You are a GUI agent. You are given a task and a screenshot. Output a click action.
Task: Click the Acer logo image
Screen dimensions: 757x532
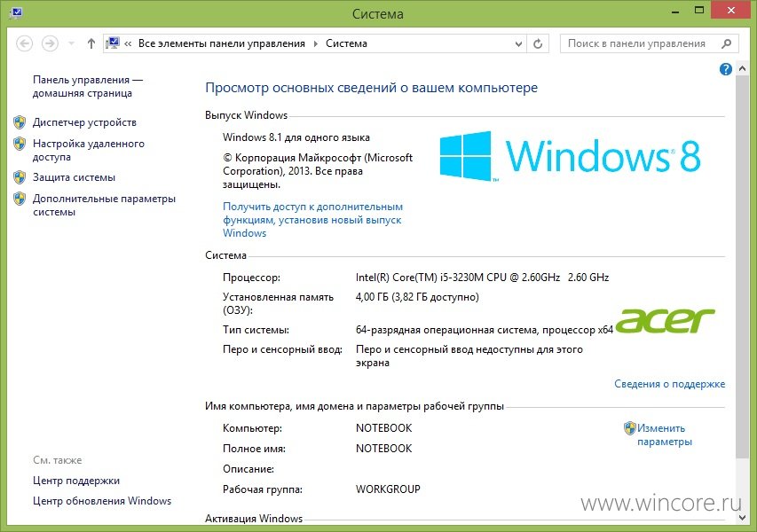coord(666,321)
